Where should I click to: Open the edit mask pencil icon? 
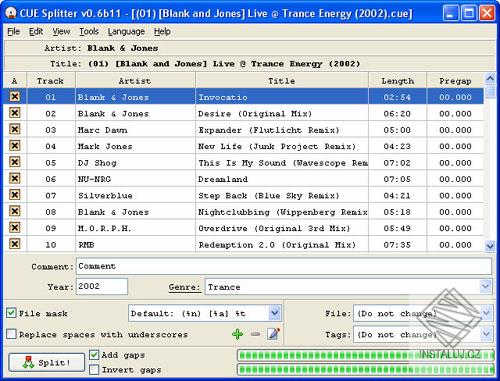[x=273, y=334]
